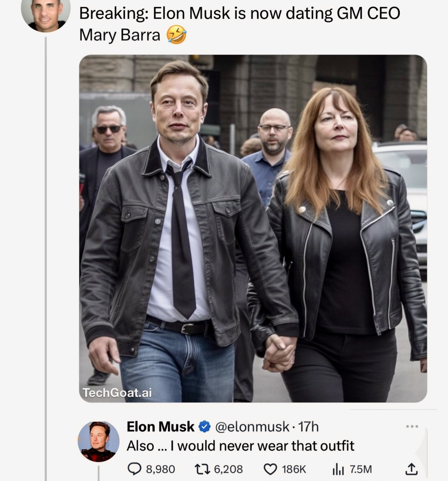Image resolution: width=448 pixels, height=481 pixels.
Task: Click the 6,208 reposts count
Action: pos(228,469)
